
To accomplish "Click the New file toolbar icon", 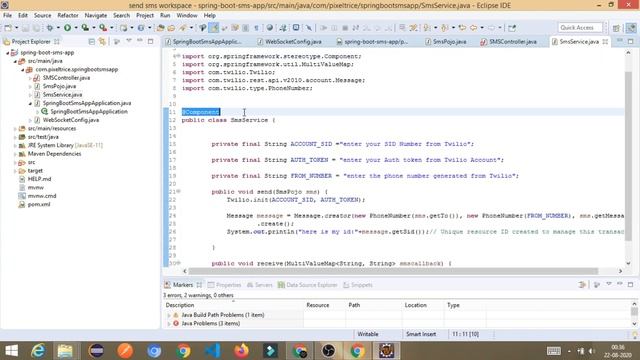I will (8, 28).
